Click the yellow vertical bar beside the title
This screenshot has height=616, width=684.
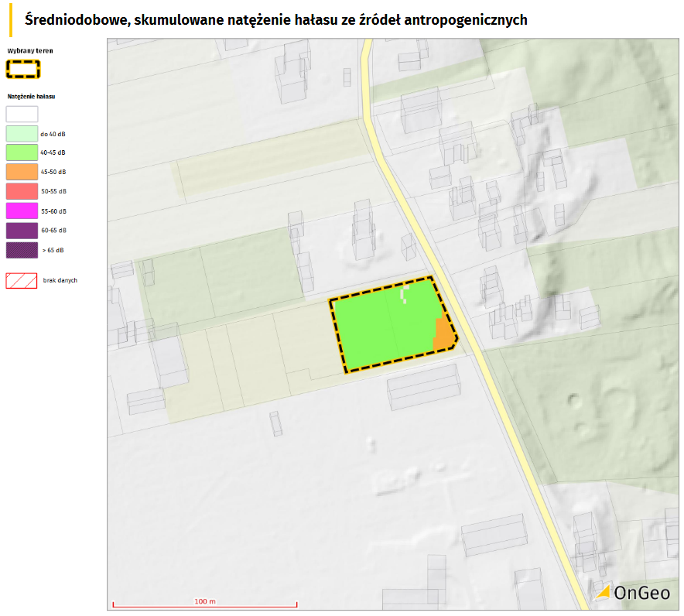click(x=11, y=19)
